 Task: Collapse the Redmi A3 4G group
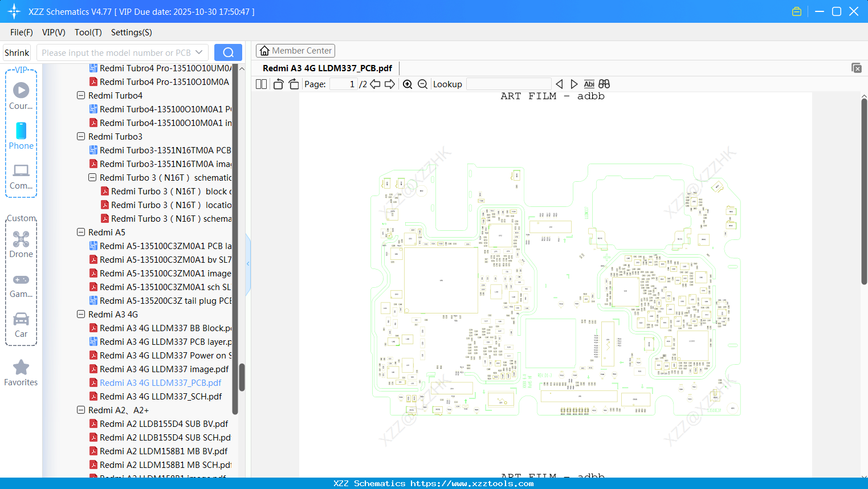pos(80,314)
